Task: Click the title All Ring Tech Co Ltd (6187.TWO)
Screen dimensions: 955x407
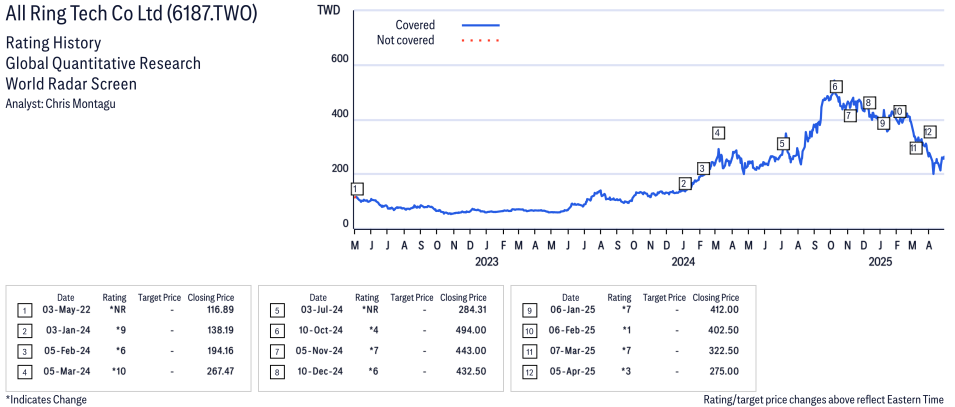Action: pyautogui.click(x=131, y=13)
